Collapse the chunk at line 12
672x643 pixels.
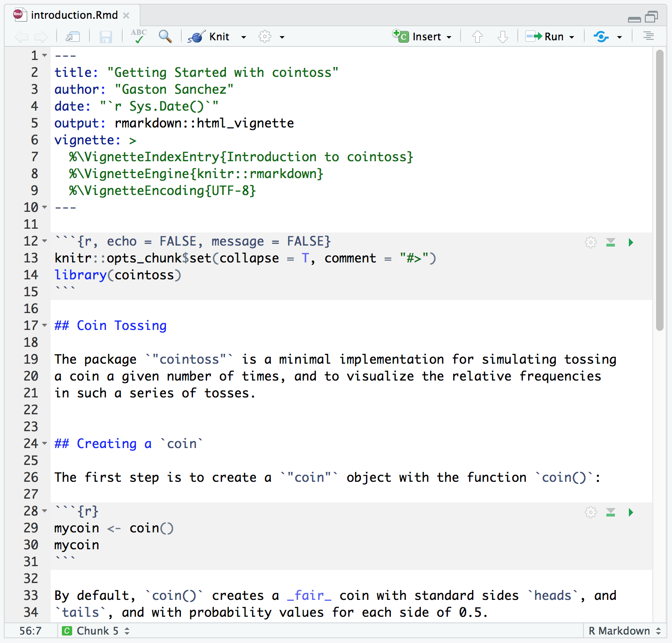point(45,241)
